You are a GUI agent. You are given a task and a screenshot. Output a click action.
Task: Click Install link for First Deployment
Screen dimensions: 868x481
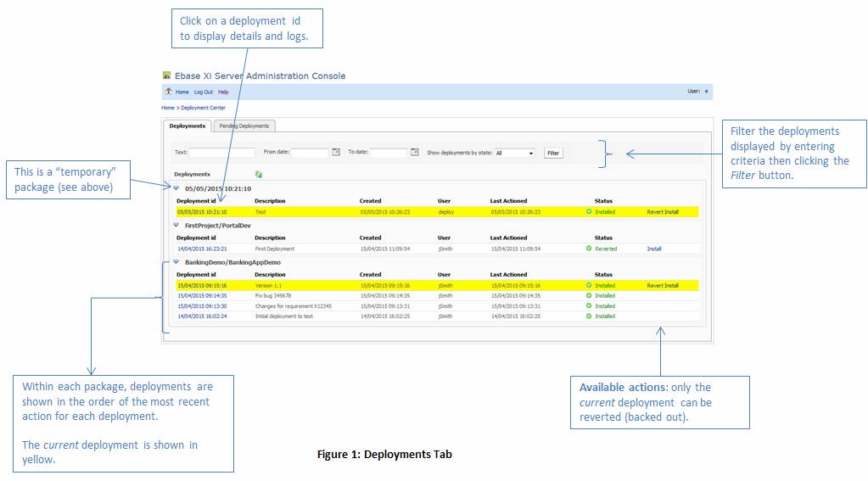[653, 249]
